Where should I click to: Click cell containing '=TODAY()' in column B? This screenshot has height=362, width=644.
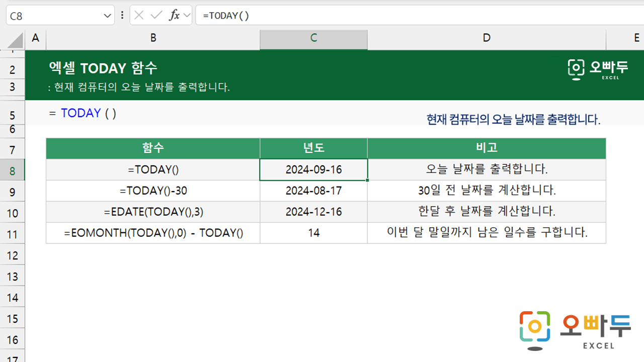click(153, 170)
